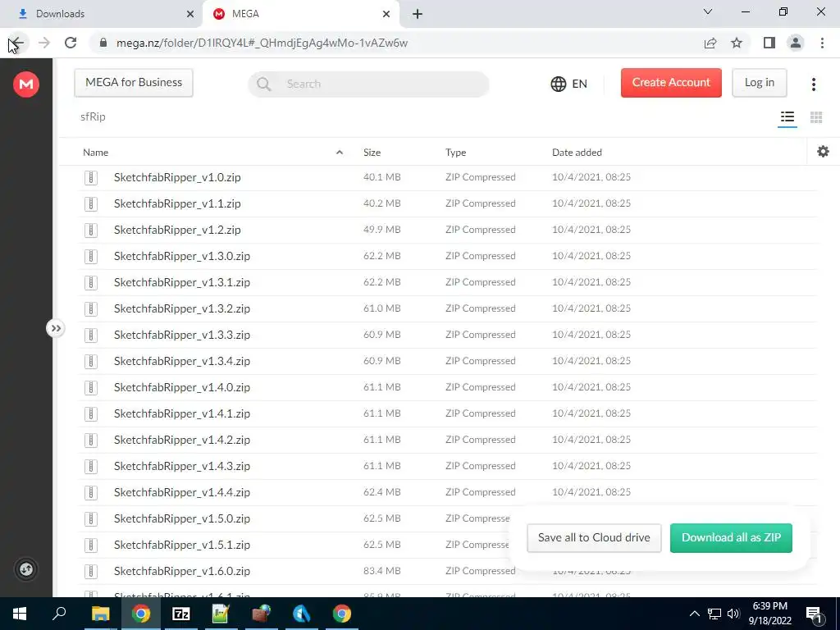Click zip icon of SketchfabRipper_v1.5.1.zip

pos(91,546)
